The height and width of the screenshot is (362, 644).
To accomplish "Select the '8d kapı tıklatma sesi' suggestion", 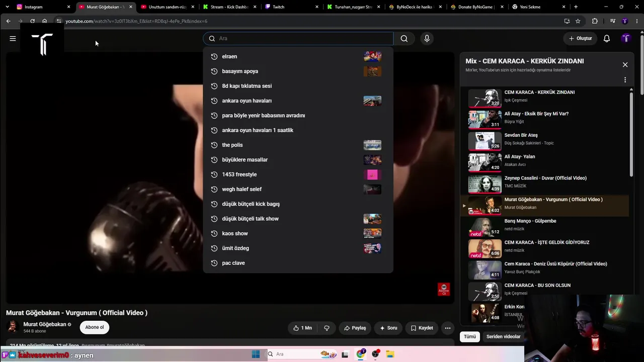I will click(x=298, y=86).
